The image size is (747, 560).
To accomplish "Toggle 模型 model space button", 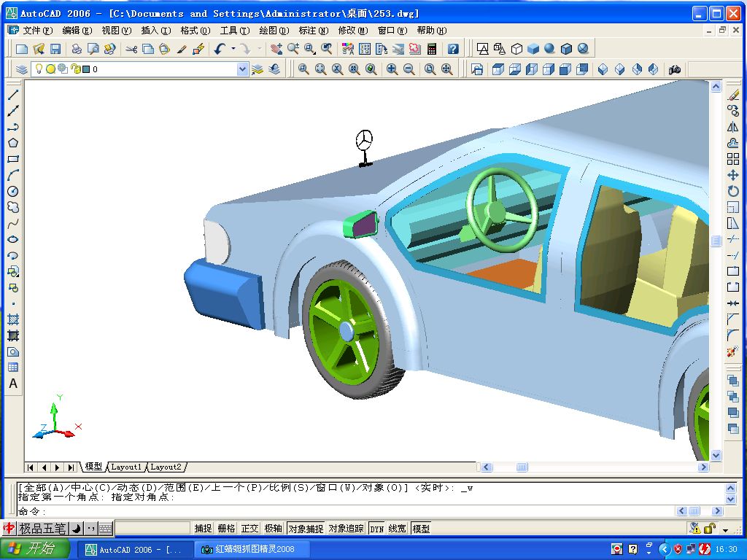I will coord(421,529).
